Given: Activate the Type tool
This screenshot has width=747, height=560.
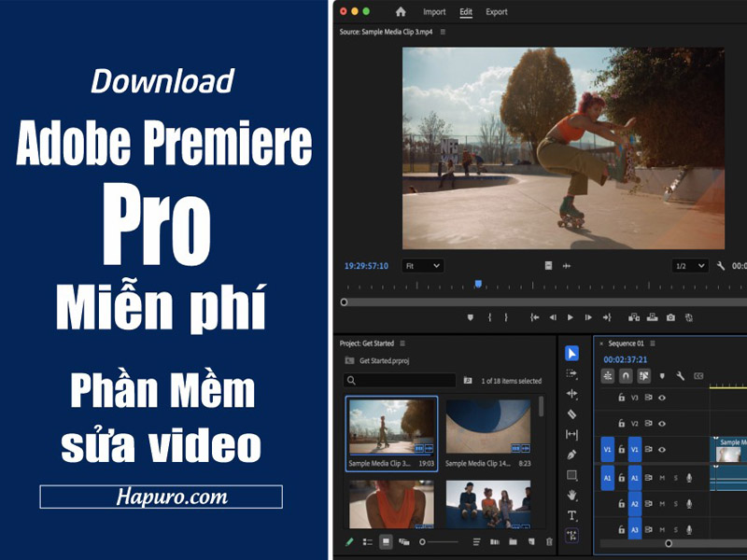Looking at the screenshot, I should click(572, 515).
